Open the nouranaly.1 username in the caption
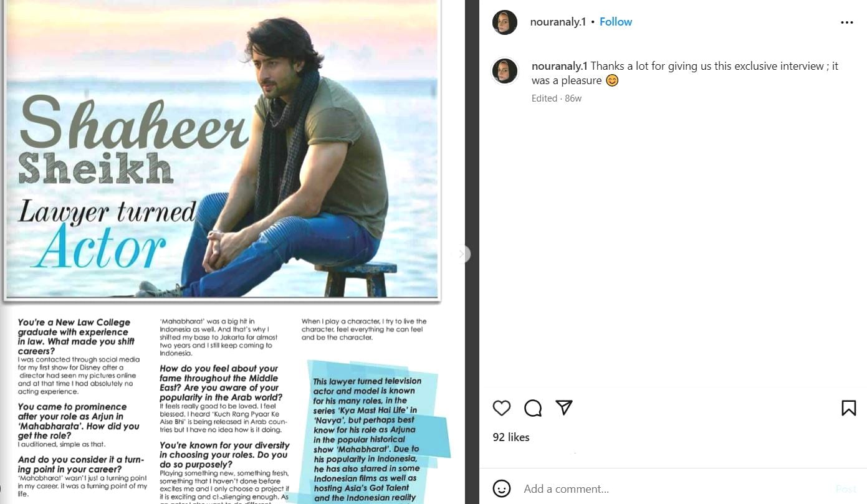 [559, 66]
